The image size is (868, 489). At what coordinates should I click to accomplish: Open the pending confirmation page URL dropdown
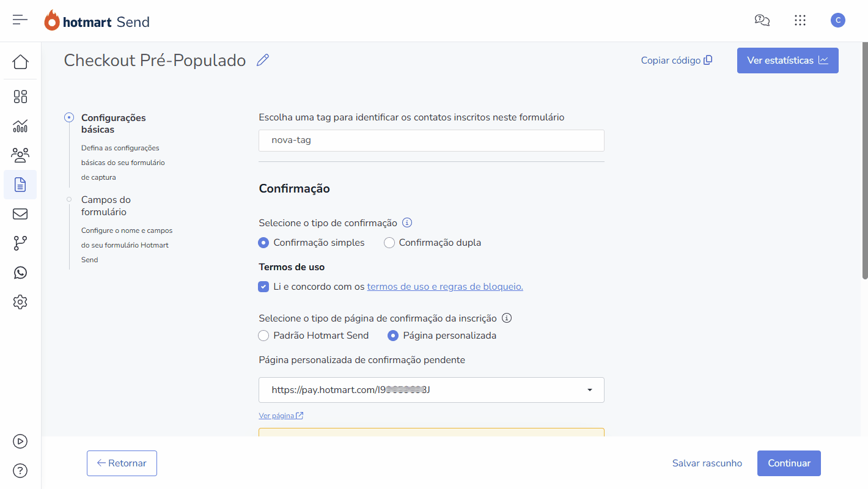pos(589,389)
